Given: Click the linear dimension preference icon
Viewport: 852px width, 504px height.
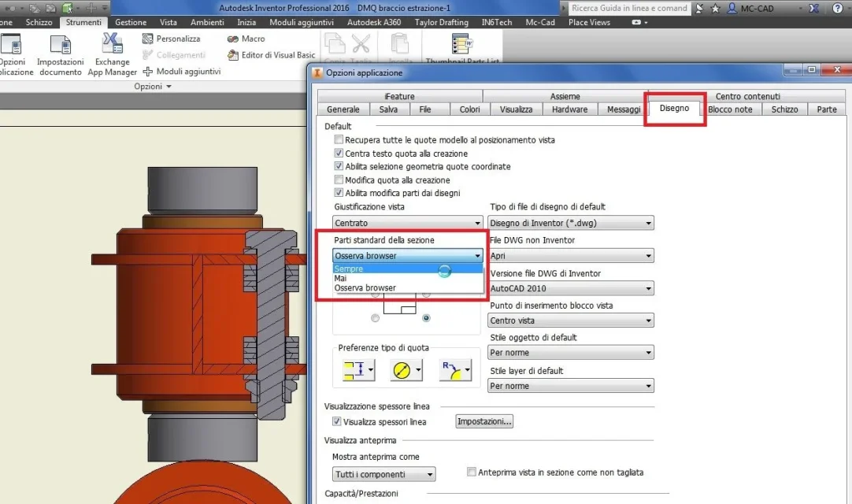Looking at the screenshot, I should pos(358,369).
